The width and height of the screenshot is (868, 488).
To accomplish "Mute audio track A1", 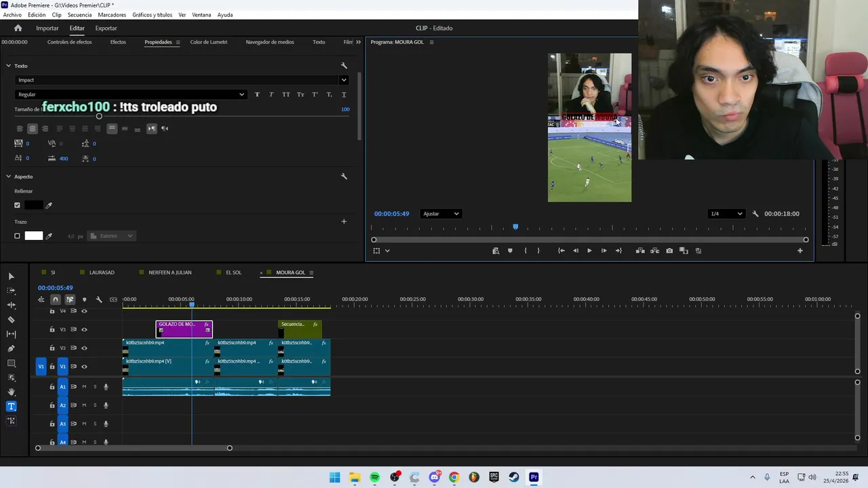I will click(84, 386).
